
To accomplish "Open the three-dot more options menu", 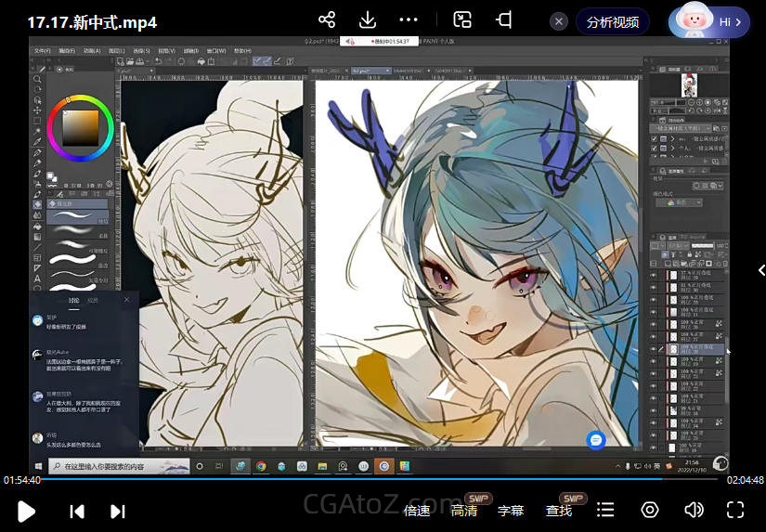I will tap(409, 20).
